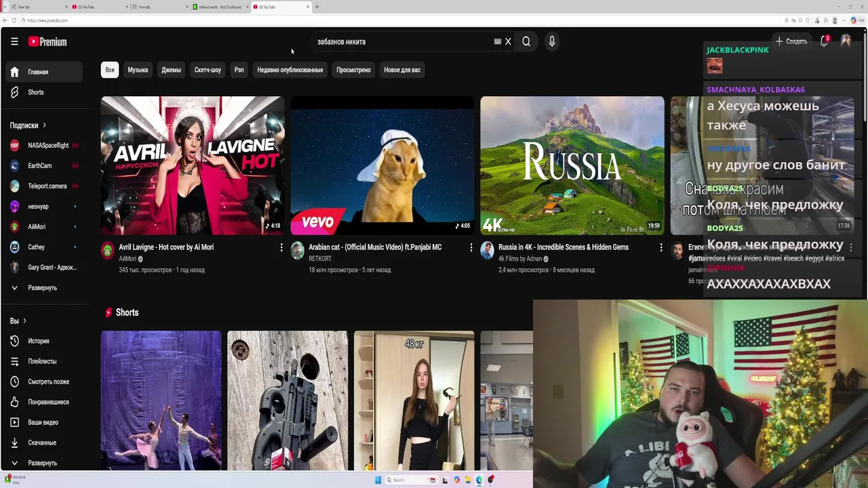
Task: Open Avril Lavigne - Hot cover title link
Action: tap(166, 247)
